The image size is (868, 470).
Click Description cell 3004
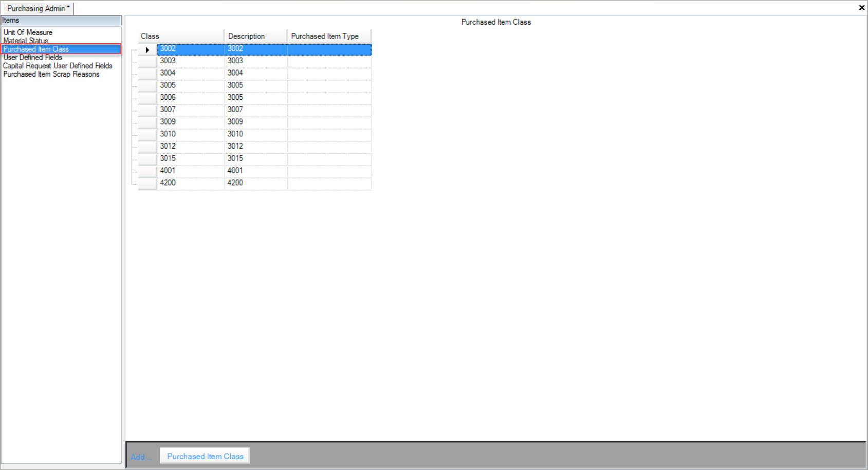click(256, 73)
